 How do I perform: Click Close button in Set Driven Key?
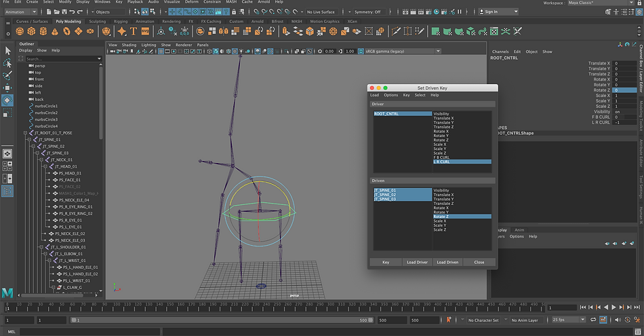pyautogui.click(x=479, y=262)
